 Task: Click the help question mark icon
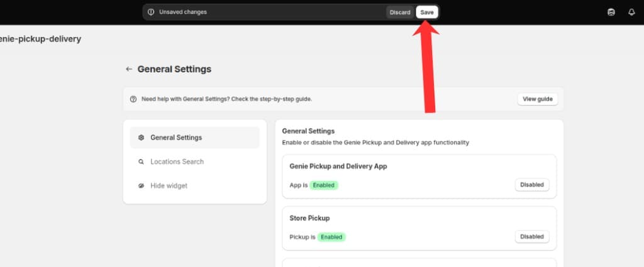133,99
